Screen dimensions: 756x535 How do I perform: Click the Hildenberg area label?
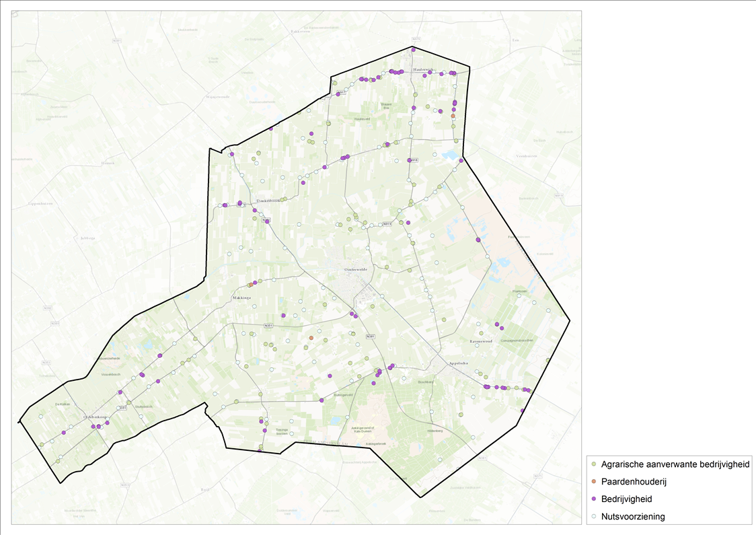click(x=435, y=430)
